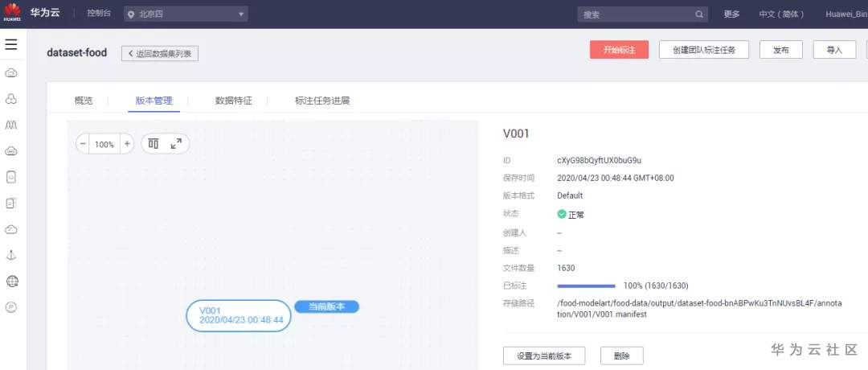Click the ID value cXyG98bQyftUX0buG9u

(x=599, y=160)
